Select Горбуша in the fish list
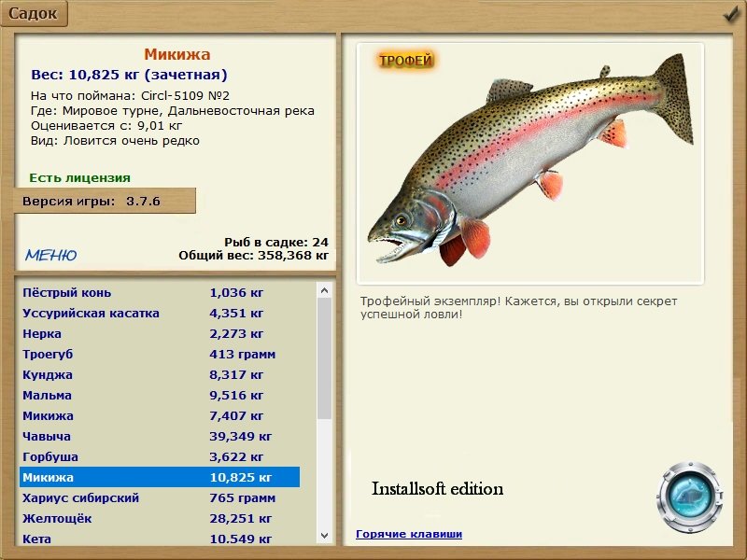This screenshot has height=560, width=747. click(160, 456)
